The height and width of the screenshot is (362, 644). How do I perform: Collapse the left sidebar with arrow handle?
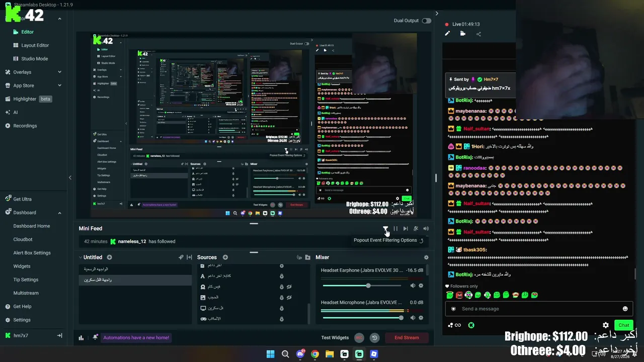click(x=70, y=177)
